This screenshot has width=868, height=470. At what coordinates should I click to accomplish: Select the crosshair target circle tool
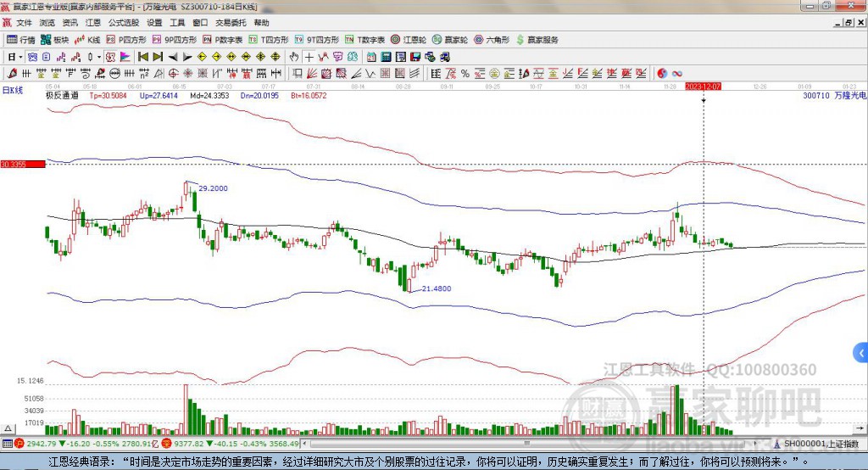[x=173, y=73]
